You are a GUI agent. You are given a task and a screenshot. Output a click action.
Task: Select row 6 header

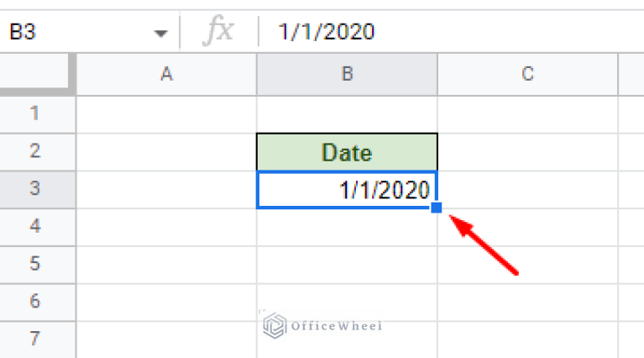click(35, 302)
